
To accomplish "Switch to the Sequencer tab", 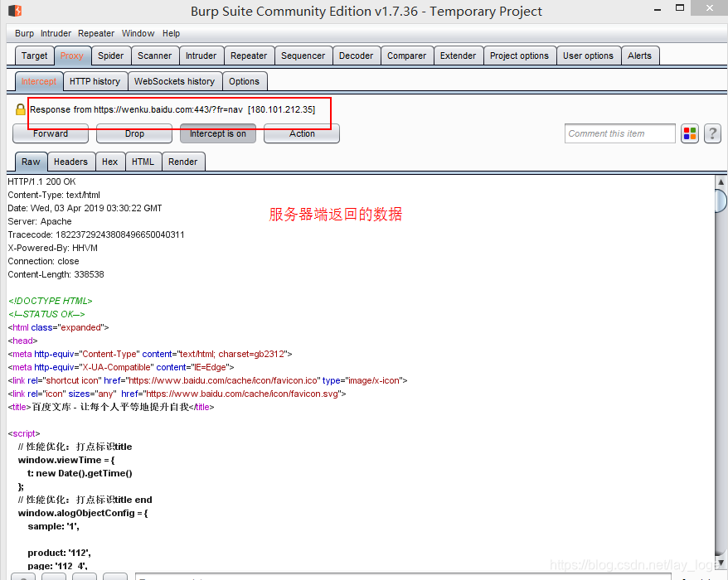I will pos(303,56).
